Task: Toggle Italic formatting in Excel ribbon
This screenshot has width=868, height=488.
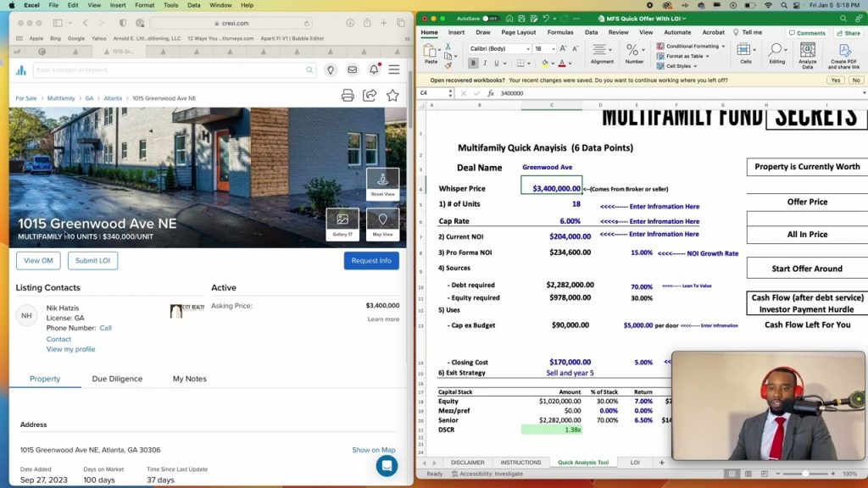Action: click(x=485, y=63)
